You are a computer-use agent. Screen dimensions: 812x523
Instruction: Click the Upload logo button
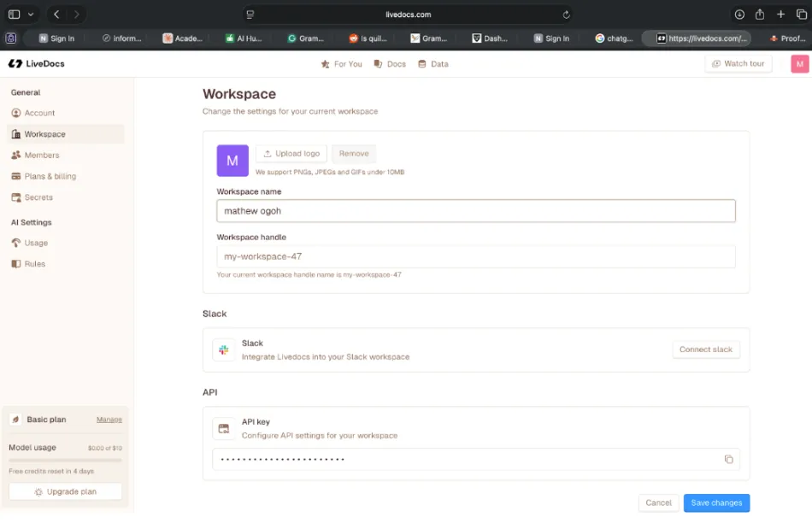[291, 154]
